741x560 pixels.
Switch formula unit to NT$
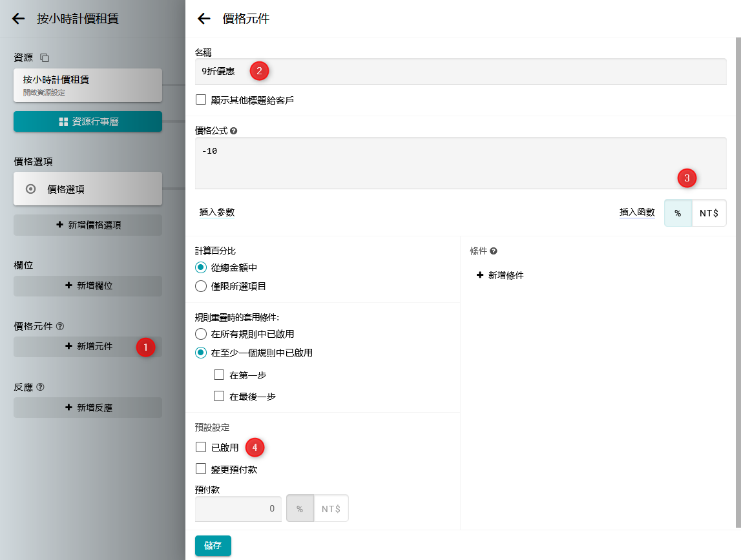[709, 213]
